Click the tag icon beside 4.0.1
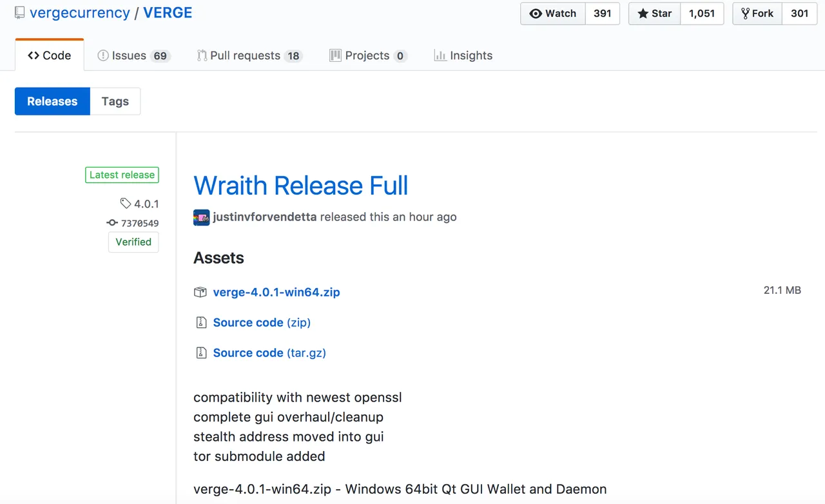825x504 pixels. pos(126,204)
